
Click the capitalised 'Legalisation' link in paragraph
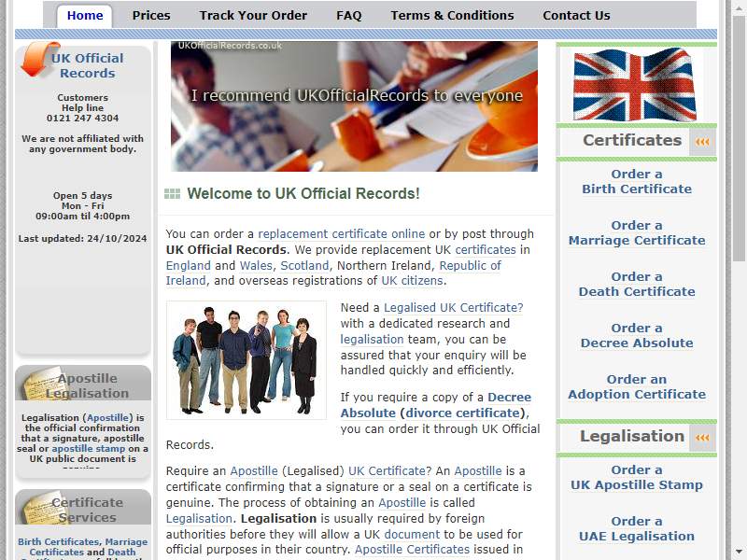(x=199, y=518)
